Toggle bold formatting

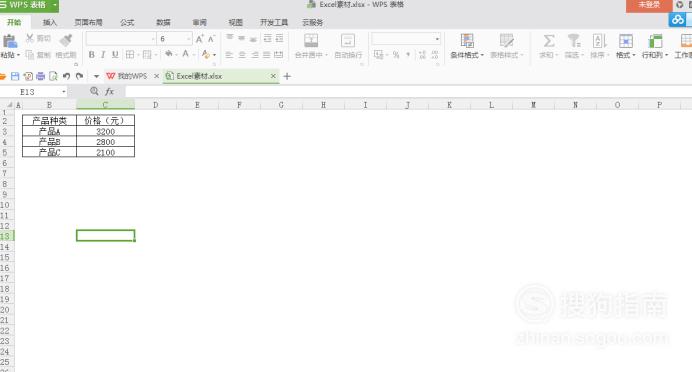coord(91,55)
